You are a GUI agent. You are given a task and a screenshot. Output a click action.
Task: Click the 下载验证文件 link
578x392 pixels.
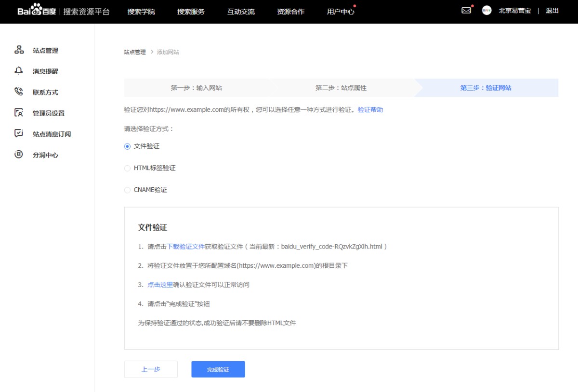[x=185, y=247]
